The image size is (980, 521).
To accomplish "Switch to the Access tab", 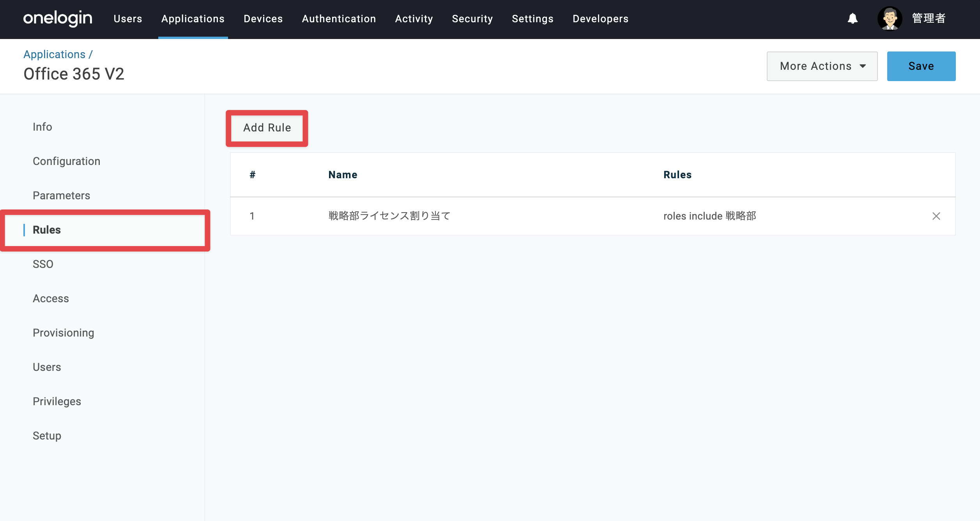I will pyautogui.click(x=51, y=299).
